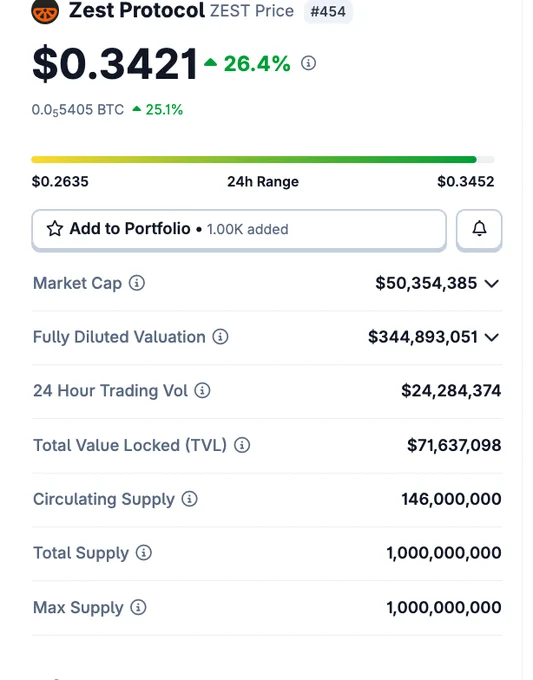Click the 24h Range progress bar
The height and width of the screenshot is (680, 533).
(263, 160)
